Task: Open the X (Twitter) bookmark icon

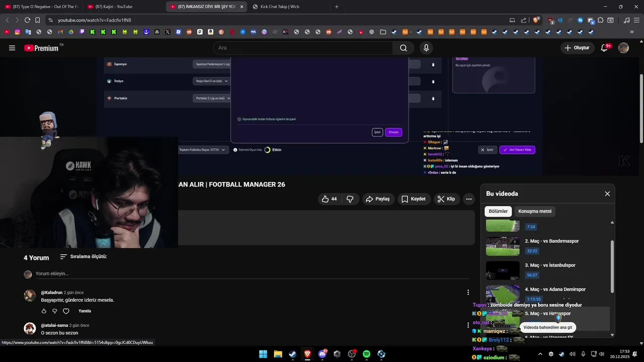Action: pyautogui.click(x=168, y=32)
